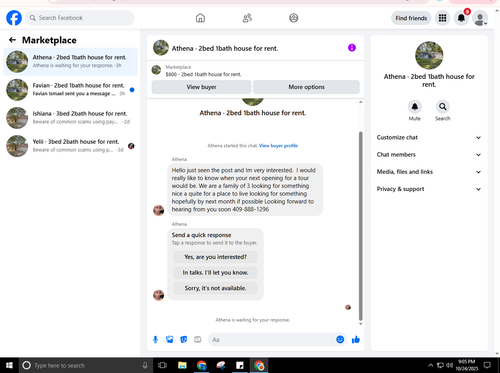Viewport: 500px width, 373px height.
Task: Open the purple conversation info icon
Action: point(352,48)
